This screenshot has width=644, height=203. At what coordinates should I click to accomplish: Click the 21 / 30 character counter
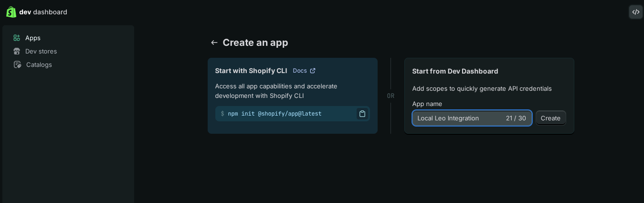[516, 118]
